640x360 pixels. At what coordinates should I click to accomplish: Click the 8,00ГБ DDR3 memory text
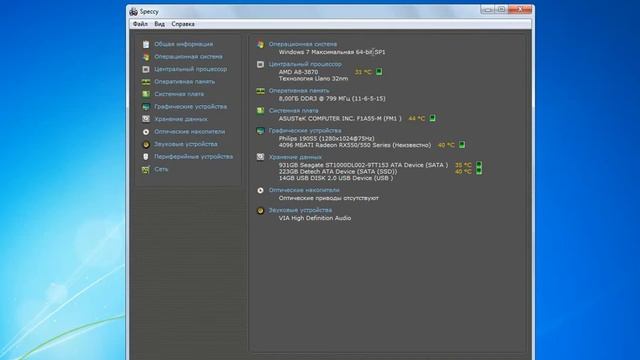[332, 98]
